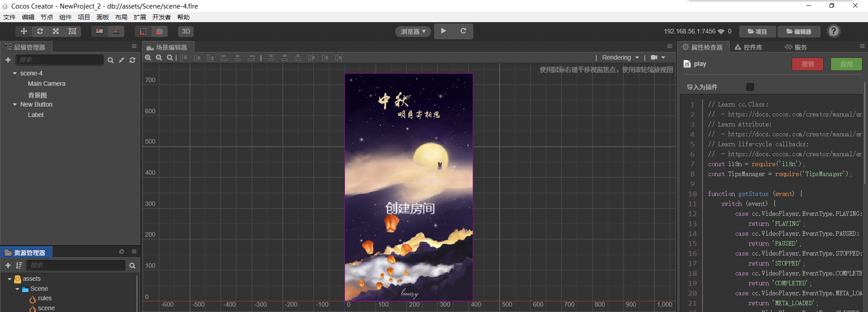Click the distribute top edges icon

[x=271, y=58]
